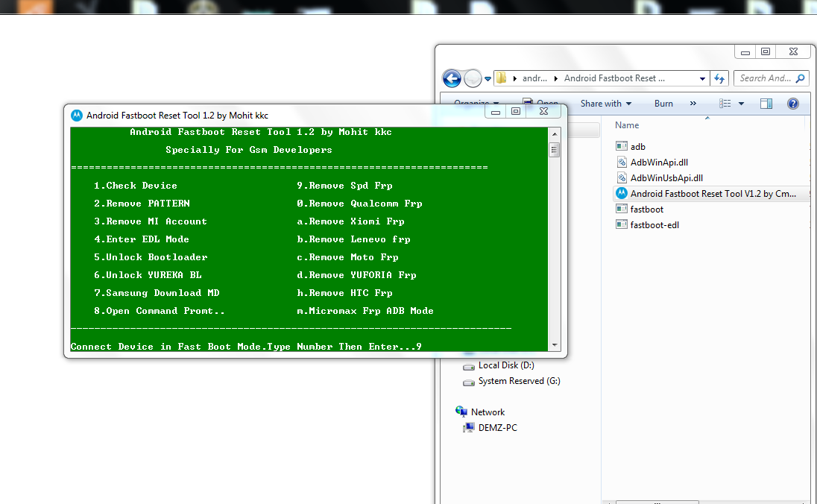Click Explorer's back navigation arrow
The height and width of the screenshot is (504, 817).
pos(452,79)
